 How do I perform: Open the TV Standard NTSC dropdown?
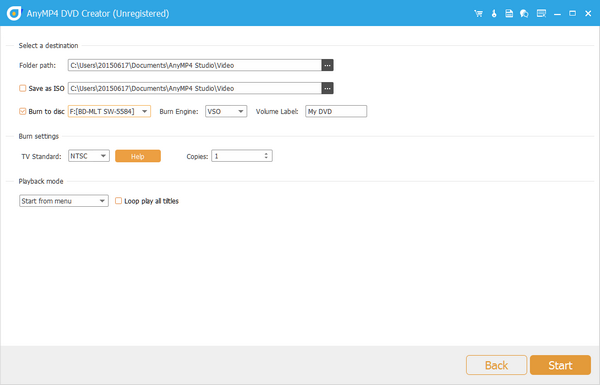[x=89, y=156]
